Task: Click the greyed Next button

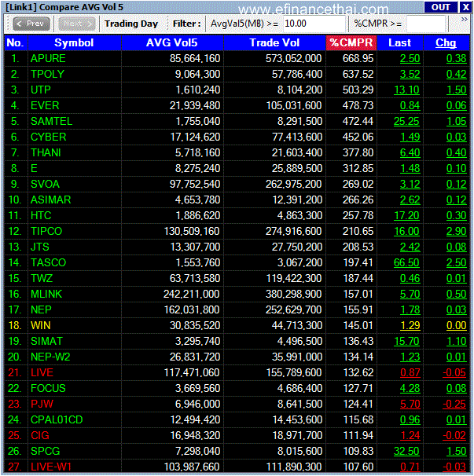Action: [x=76, y=24]
